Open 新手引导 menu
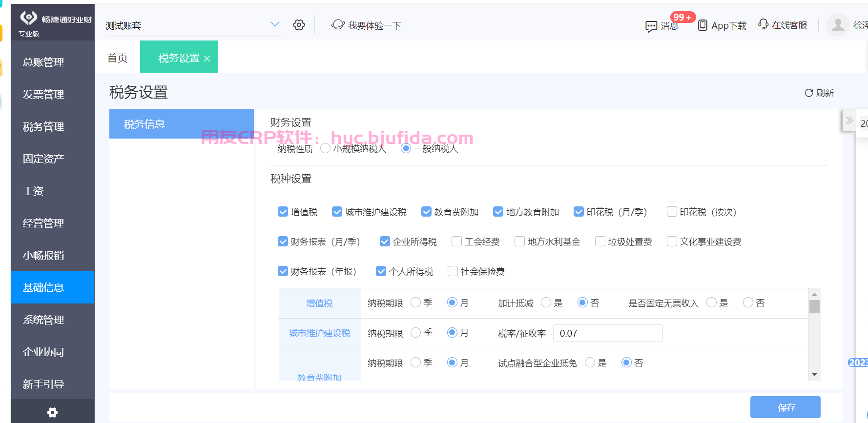The height and width of the screenshot is (423, 868). pyautogui.click(x=53, y=384)
